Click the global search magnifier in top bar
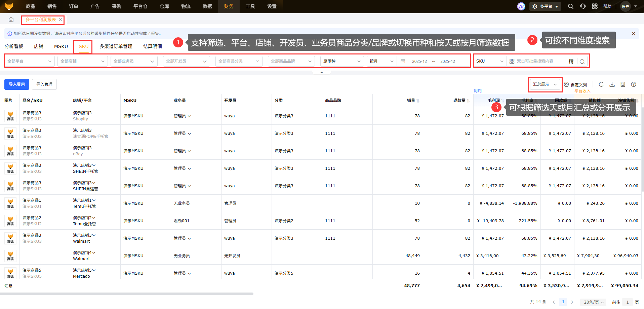The image size is (644, 309). (570, 6)
